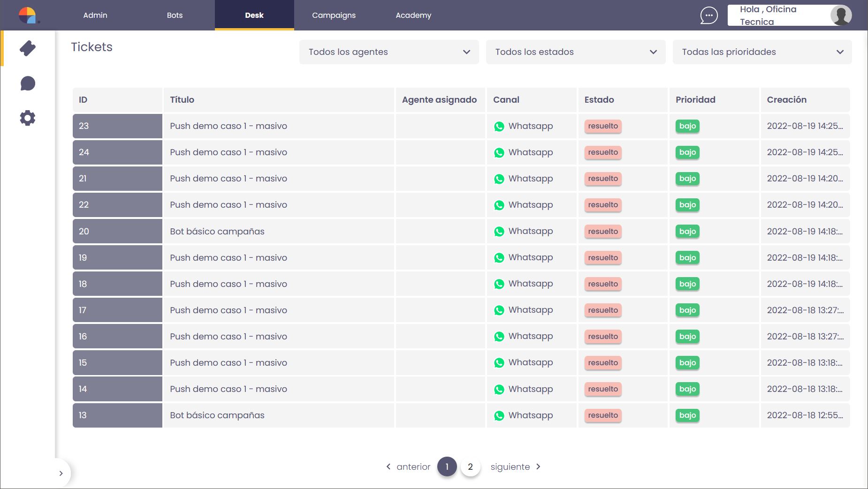Image resolution: width=868 pixels, height=489 pixels.
Task: Switch to the Bots tab
Action: point(175,15)
